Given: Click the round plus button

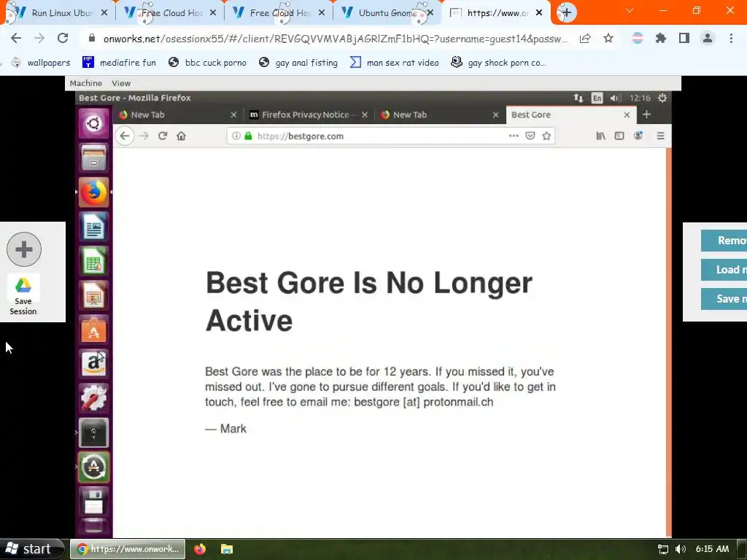Looking at the screenshot, I should pyautogui.click(x=24, y=249).
